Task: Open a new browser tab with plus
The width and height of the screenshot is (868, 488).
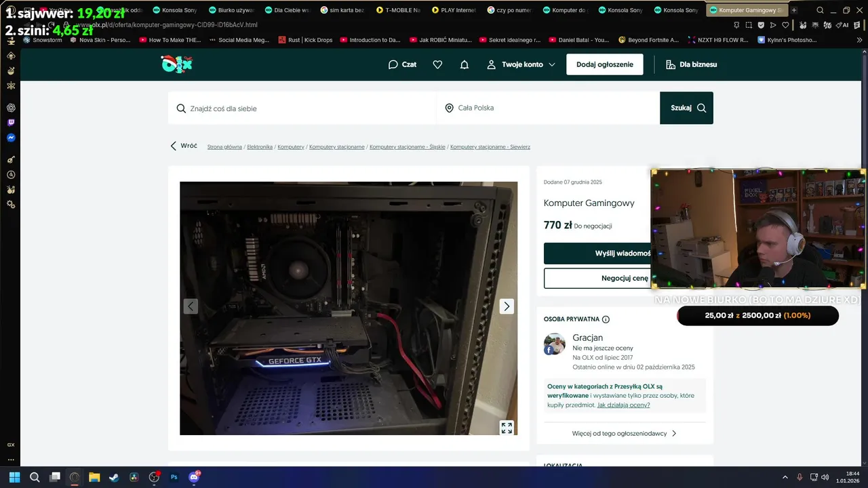Action: pos(794,10)
